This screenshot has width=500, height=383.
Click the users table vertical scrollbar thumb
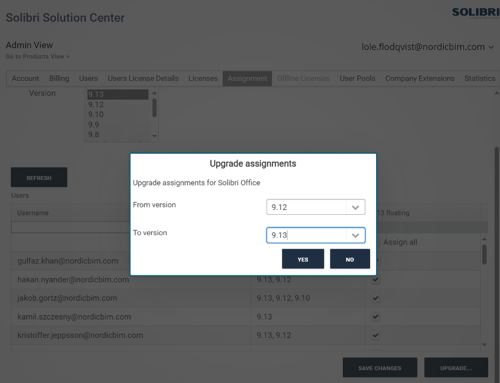point(484,254)
